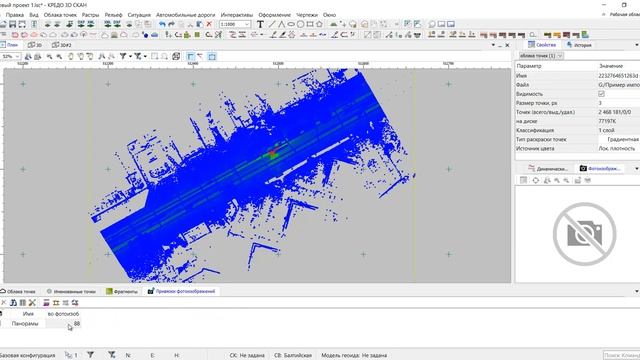Toggle the highlighted frame mode icon
This screenshot has width=640, height=360.
212,56
